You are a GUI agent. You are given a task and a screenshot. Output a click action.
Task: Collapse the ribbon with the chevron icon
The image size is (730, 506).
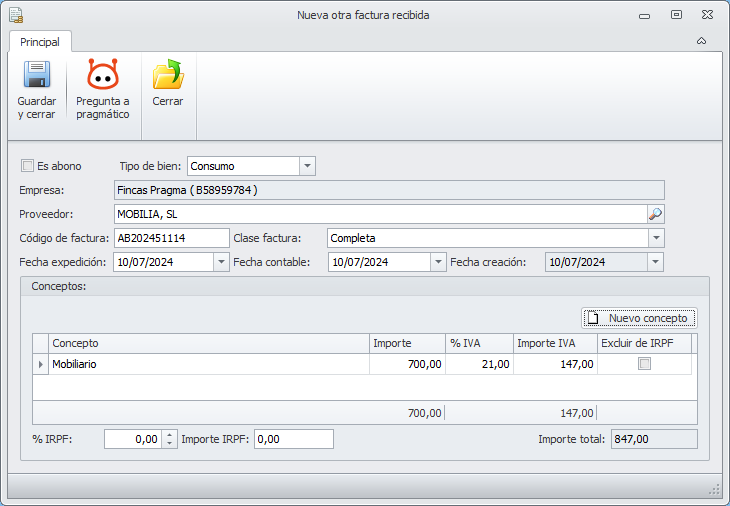click(701, 41)
